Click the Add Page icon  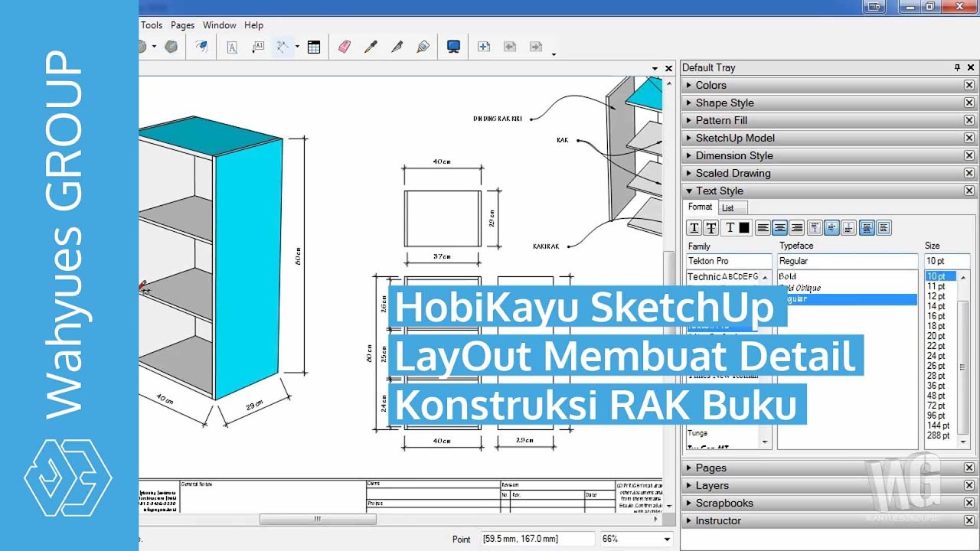[x=484, y=47]
